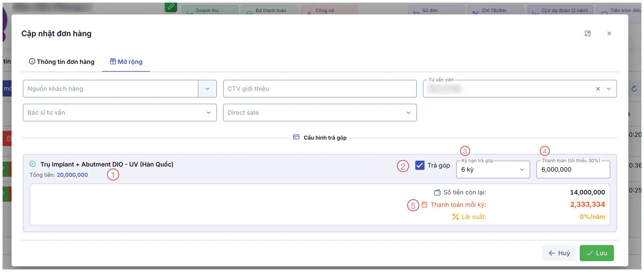This screenshot has height=272, width=644.
Task: Open the Nguồn khách hàng dropdown arrow
Action: [207, 89]
